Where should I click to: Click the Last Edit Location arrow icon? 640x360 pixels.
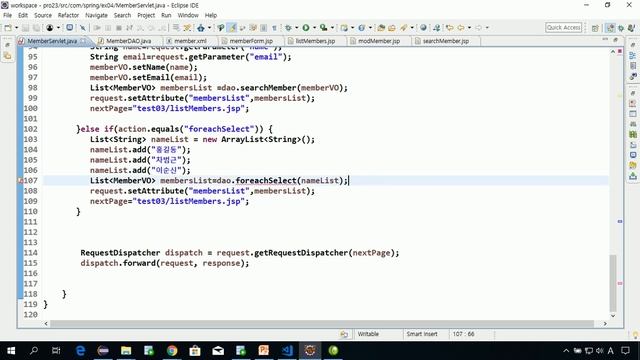[450, 28]
